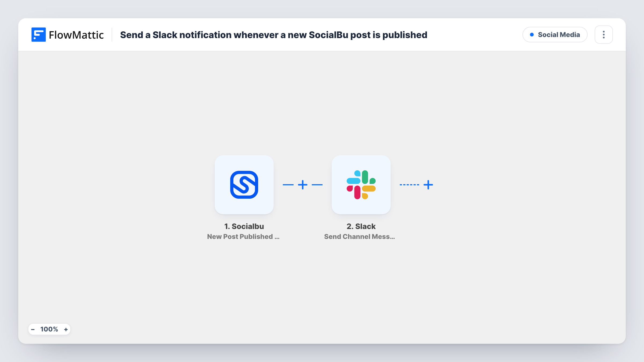Add a new step after Slack

coord(428,185)
